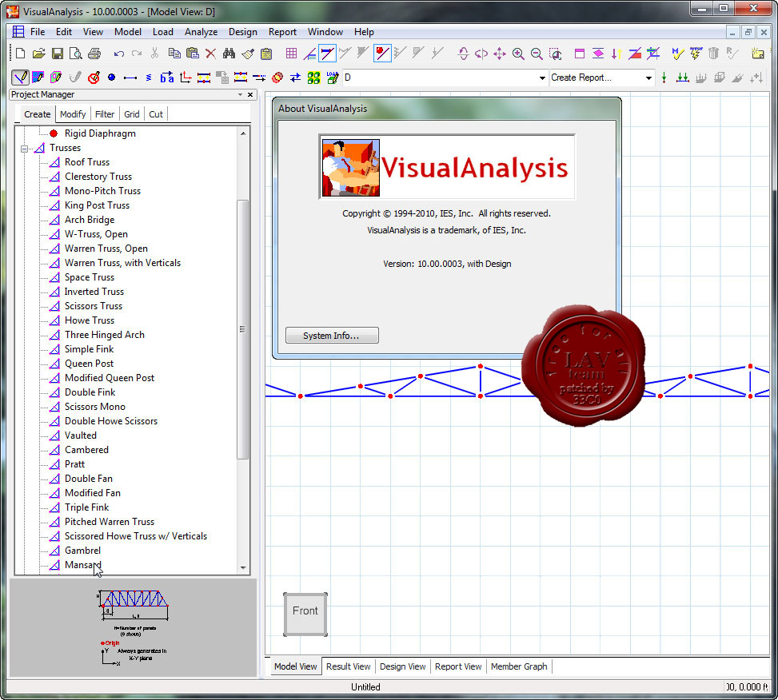Delete selection with the red X icon
778x700 pixels.
tap(210, 54)
